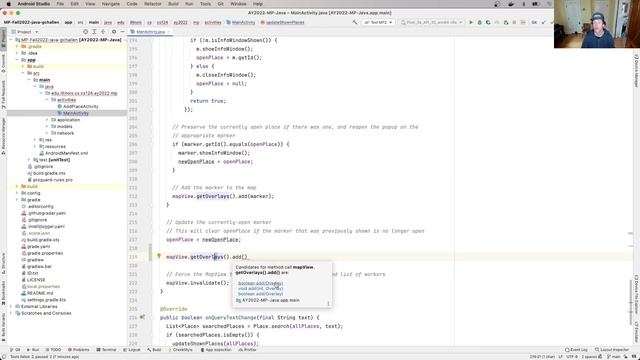Image resolution: width=640 pixels, height=360 pixels.
Task: Open the Build tool window
Action: (x=154, y=350)
